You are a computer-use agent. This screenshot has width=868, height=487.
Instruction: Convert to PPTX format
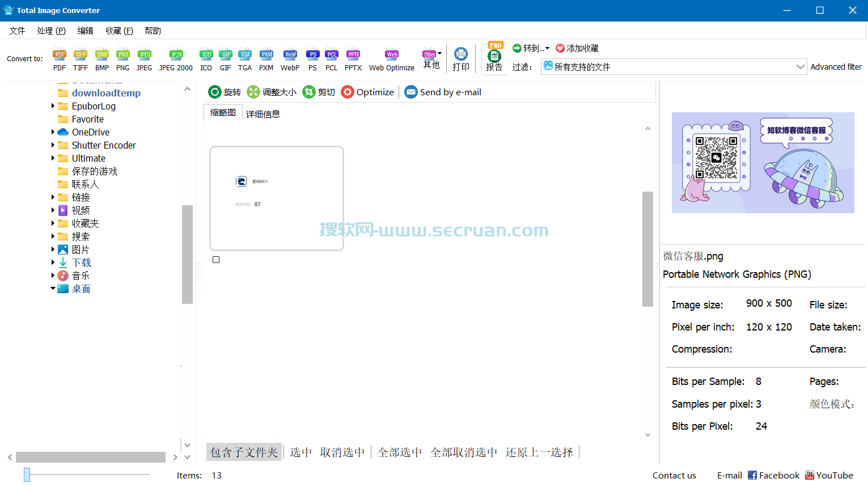pyautogui.click(x=353, y=60)
